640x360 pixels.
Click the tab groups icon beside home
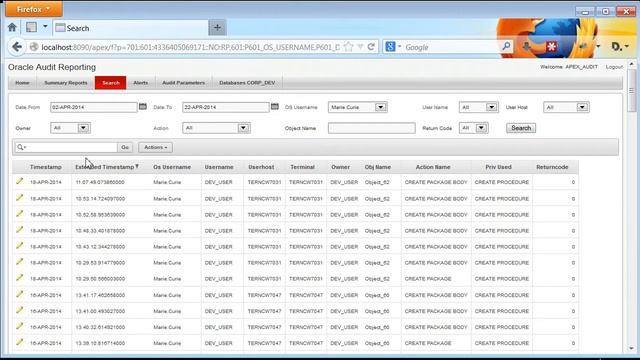[x=31, y=27]
